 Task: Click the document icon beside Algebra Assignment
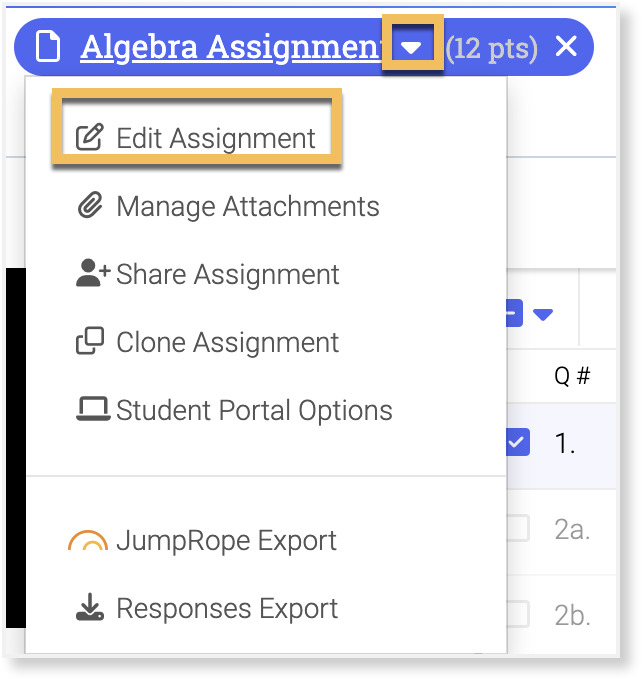point(48,47)
